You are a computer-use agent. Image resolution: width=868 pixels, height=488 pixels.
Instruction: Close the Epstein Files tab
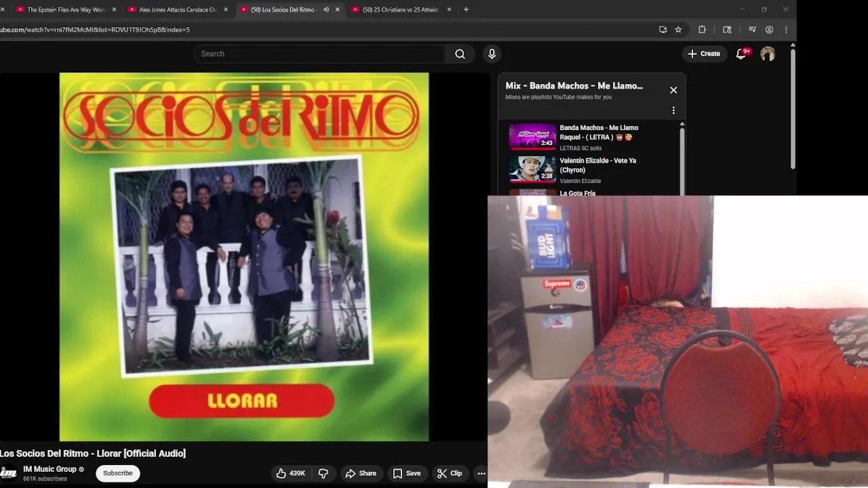pos(114,9)
